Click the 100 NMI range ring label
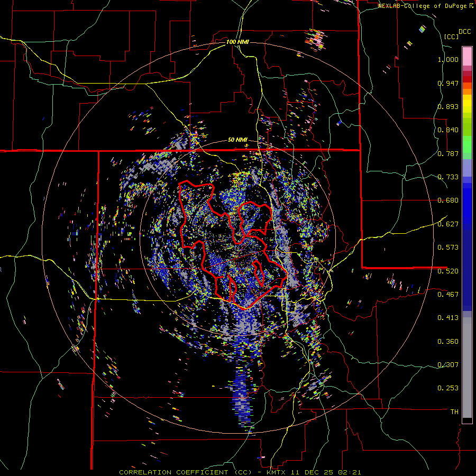This screenshot has width=476, height=476. 237,42
